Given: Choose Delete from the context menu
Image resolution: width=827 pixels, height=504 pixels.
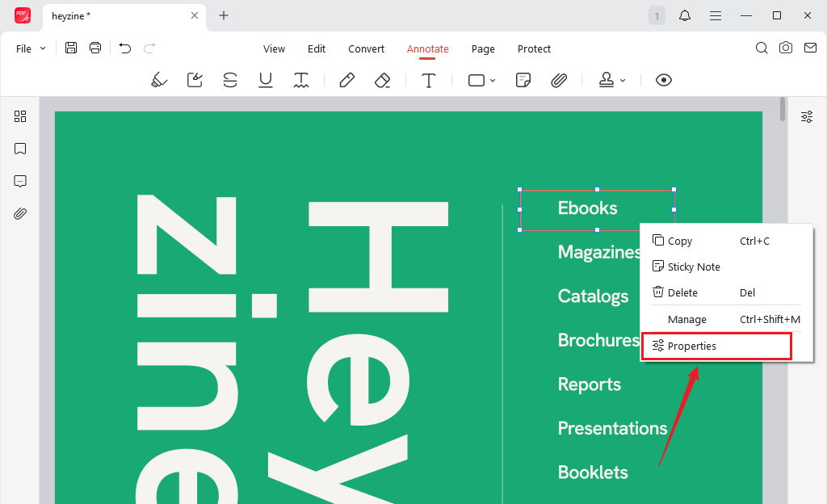Looking at the screenshot, I should click(727, 292).
